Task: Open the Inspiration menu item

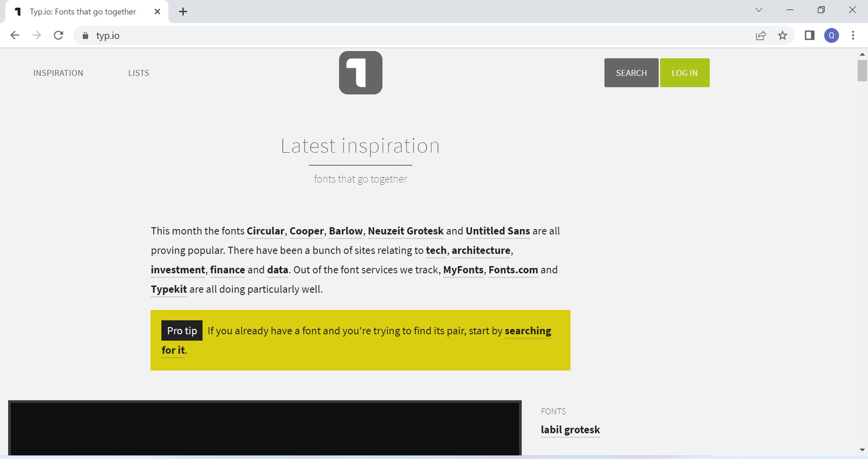Action: tap(58, 73)
